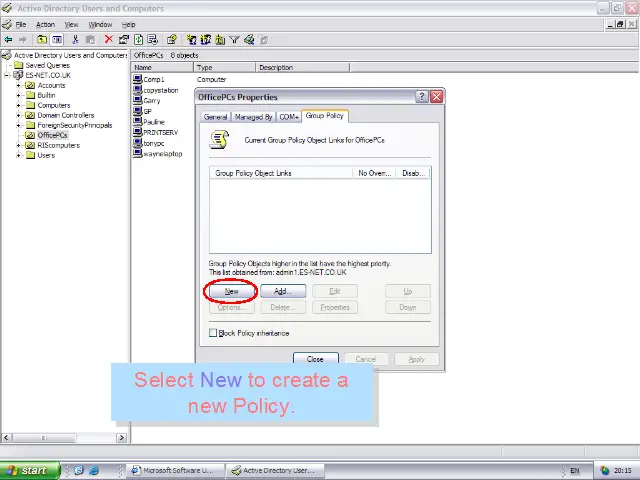Click the tree pane horizontal scrollbar thumb
Image resolution: width=640 pixels, height=480 pixels.
point(44,438)
